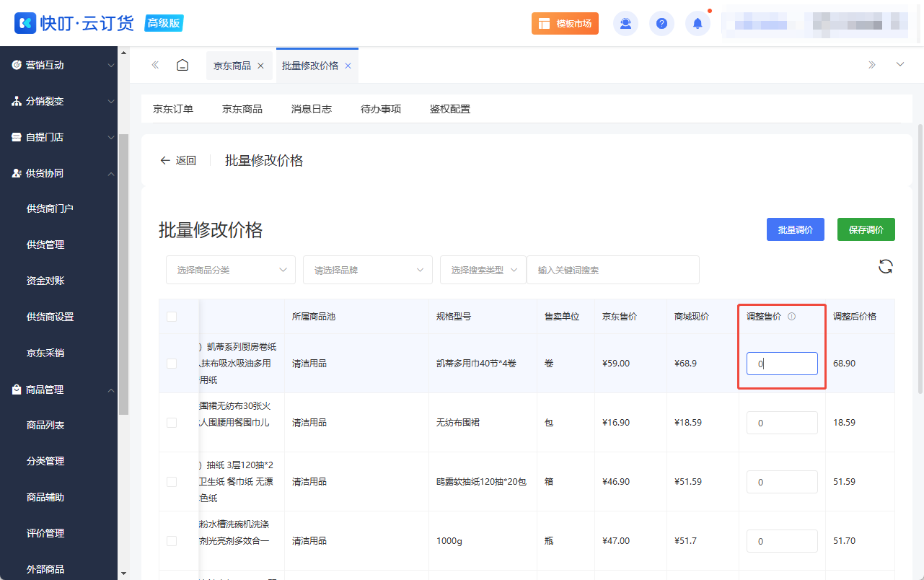Open 供货商门户 in sidebar
This screenshot has width=924, height=580.
point(50,208)
